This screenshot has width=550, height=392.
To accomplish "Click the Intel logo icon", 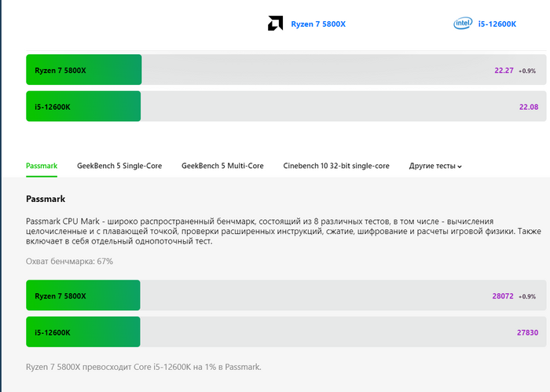I will pyautogui.click(x=463, y=24).
